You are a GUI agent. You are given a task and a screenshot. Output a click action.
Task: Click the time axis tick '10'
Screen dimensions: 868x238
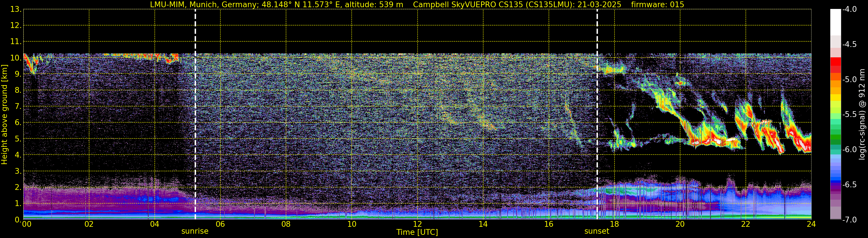[x=352, y=224]
